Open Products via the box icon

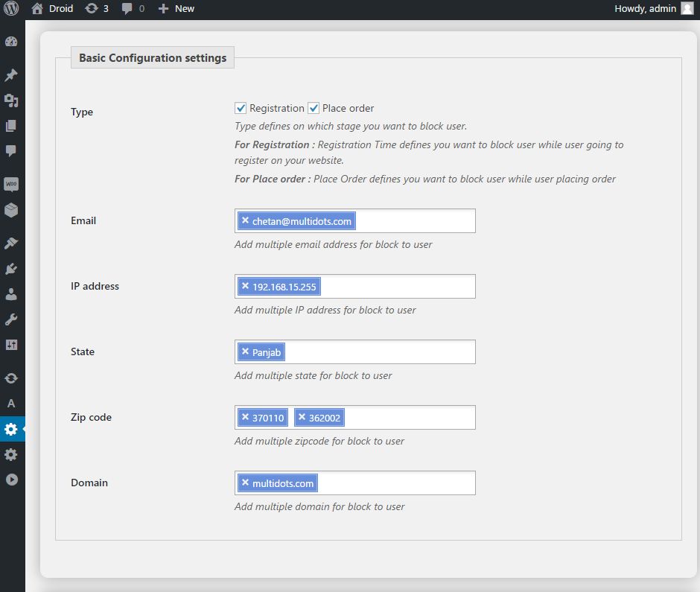pos(11,210)
